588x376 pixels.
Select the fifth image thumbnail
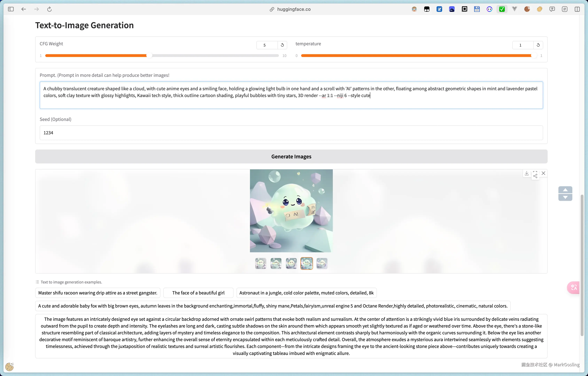322,263
